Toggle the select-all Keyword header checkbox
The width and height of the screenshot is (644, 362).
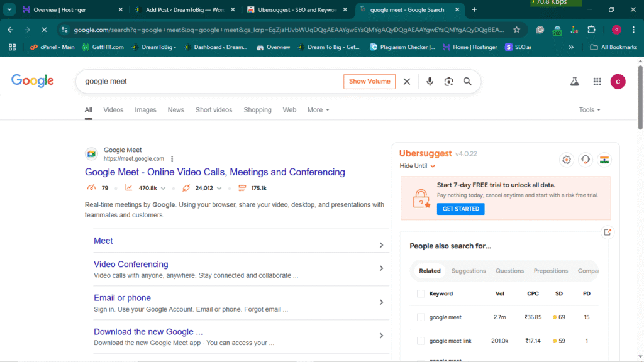421,293
